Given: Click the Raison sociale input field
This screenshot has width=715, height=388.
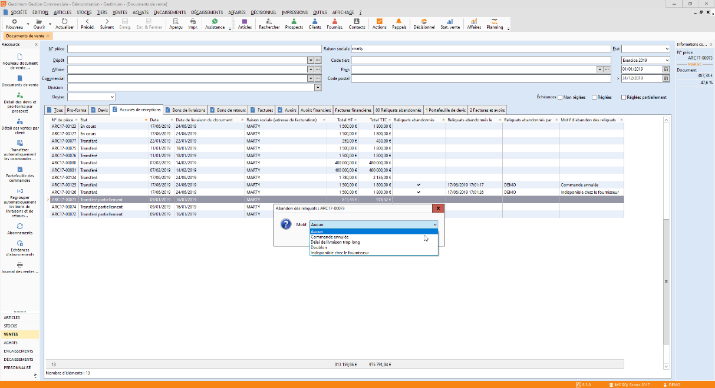Looking at the screenshot, I should coord(481,48).
